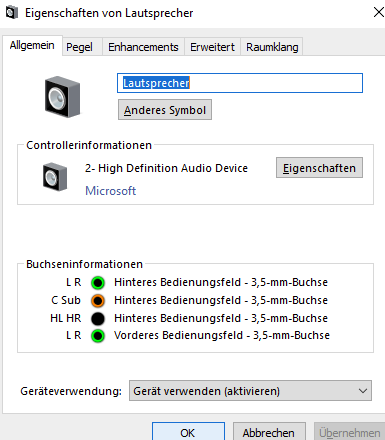385x440 pixels.
Task: Click the orange C Sub jack icon
Action: click(98, 301)
